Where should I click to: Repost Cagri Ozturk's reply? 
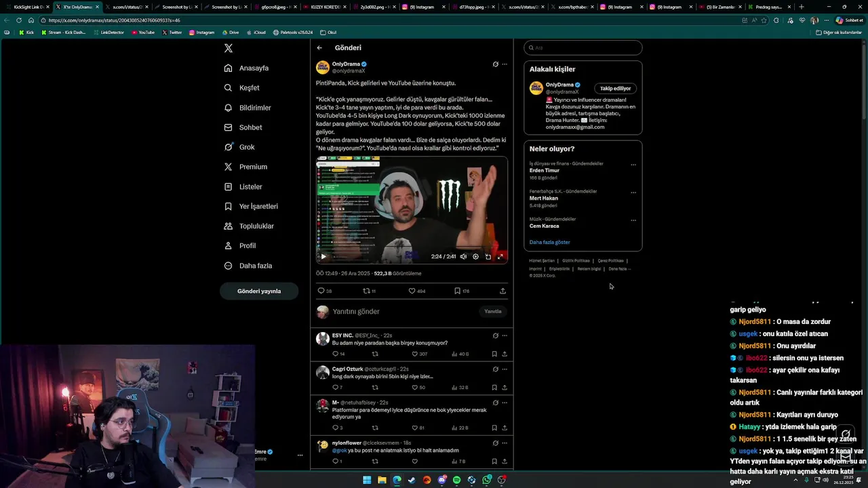coord(375,388)
